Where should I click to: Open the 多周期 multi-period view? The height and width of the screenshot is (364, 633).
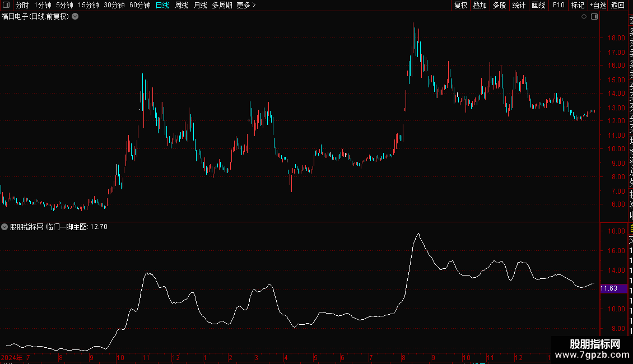(222, 5)
